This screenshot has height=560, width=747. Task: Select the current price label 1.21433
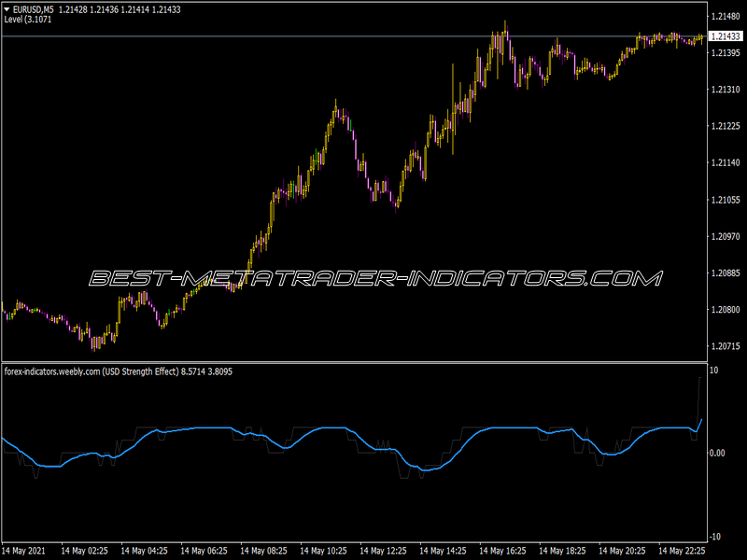click(x=726, y=36)
